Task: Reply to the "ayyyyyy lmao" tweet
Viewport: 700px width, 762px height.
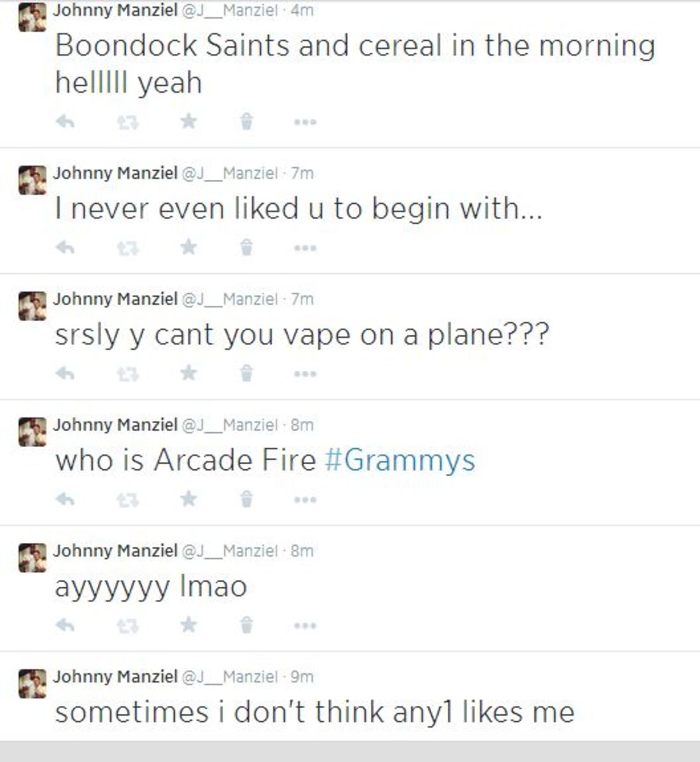Action: (x=65, y=625)
